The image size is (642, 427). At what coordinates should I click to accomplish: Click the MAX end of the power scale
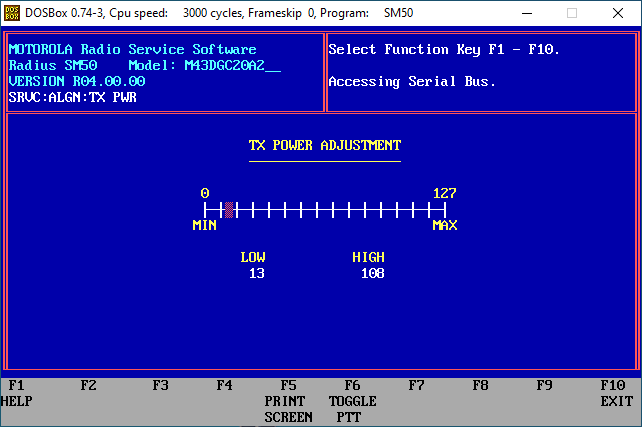[x=445, y=225]
